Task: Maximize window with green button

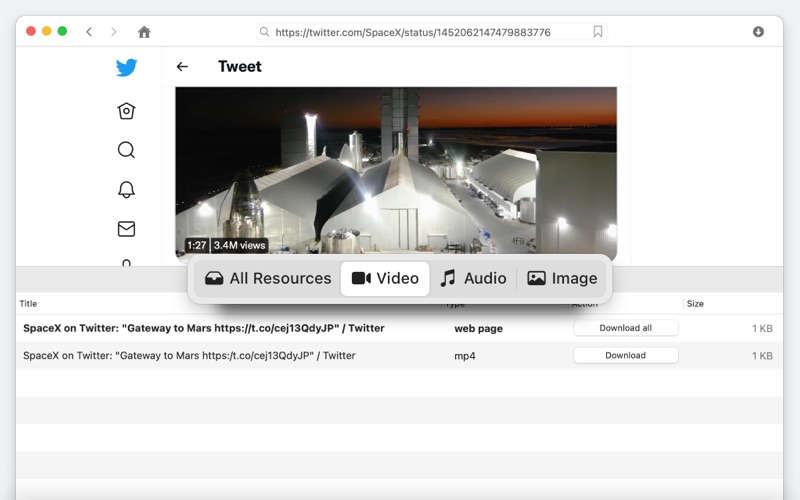Action: [x=62, y=31]
